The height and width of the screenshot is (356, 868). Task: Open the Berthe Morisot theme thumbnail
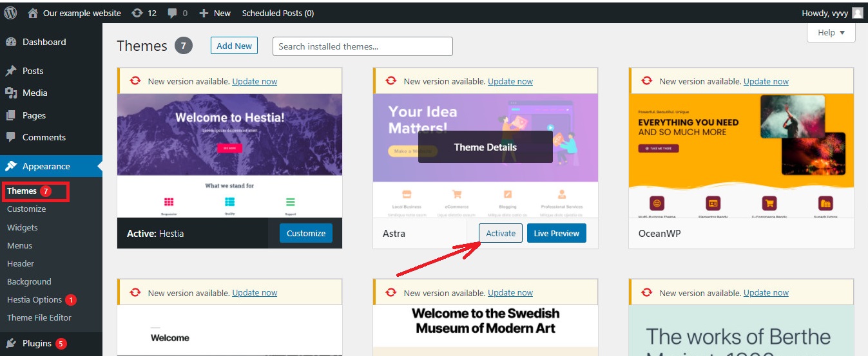point(741,330)
